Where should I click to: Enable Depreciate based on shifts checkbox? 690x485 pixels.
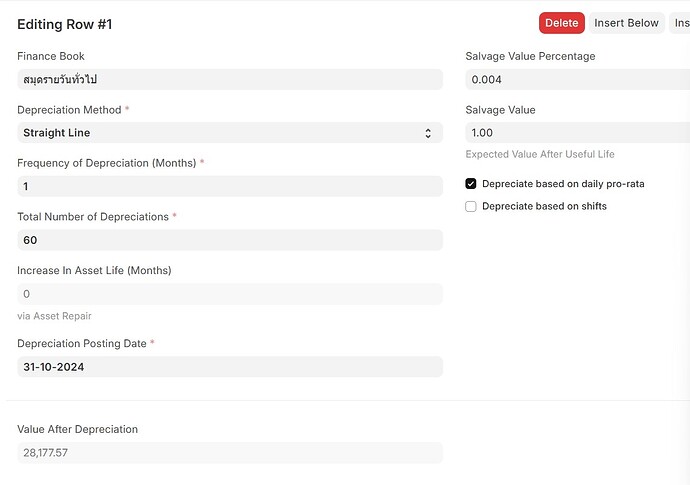click(470, 206)
